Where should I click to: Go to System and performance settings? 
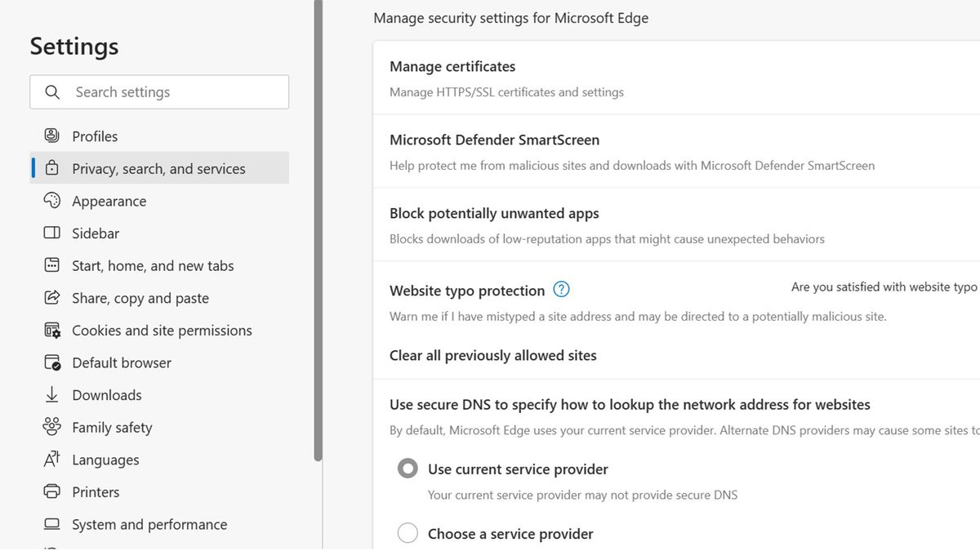tap(149, 524)
